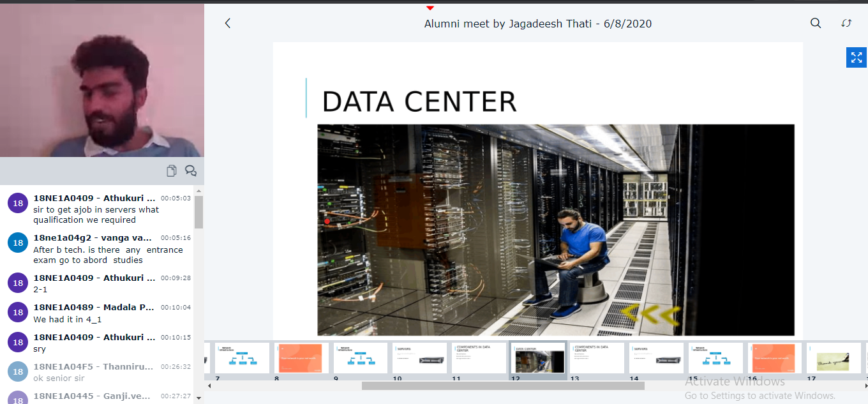Click timestamp 00:10:04 in chat
This screenshot has width=868, height=404.
pos(176,308)
